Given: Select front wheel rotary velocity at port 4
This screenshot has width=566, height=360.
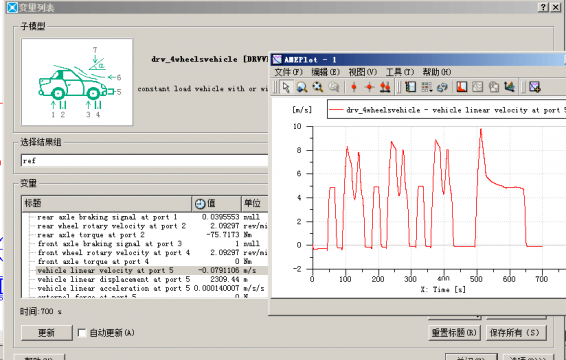Looking at the screenshot, I should coord(114,252).
